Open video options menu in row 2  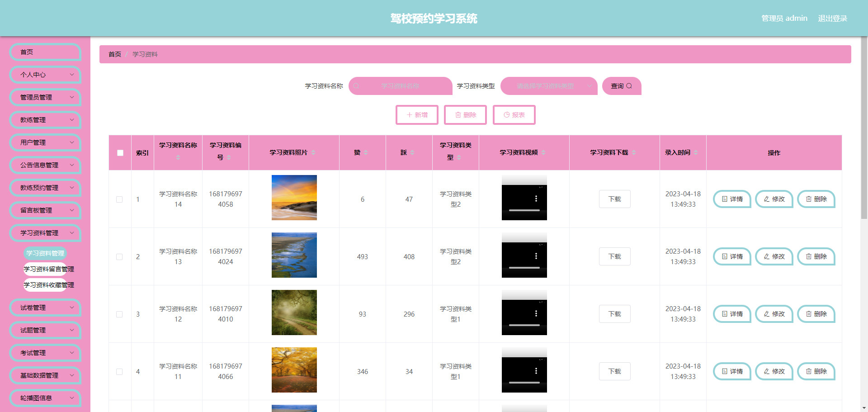pyautogui.click(x=536, y=256)
